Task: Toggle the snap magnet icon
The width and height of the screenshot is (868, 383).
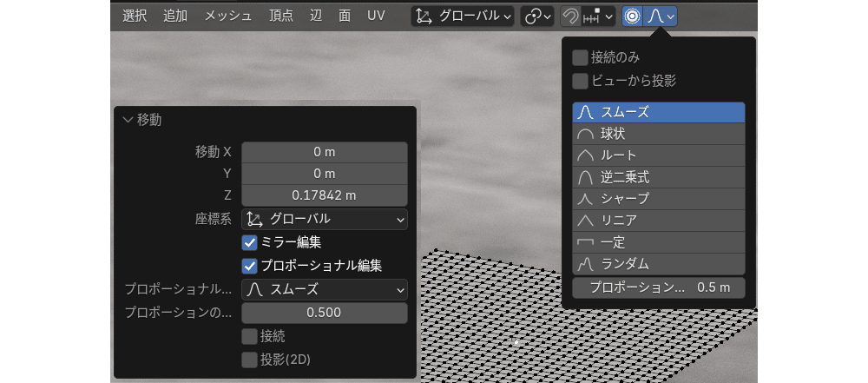Action: [x=569, y=17]
